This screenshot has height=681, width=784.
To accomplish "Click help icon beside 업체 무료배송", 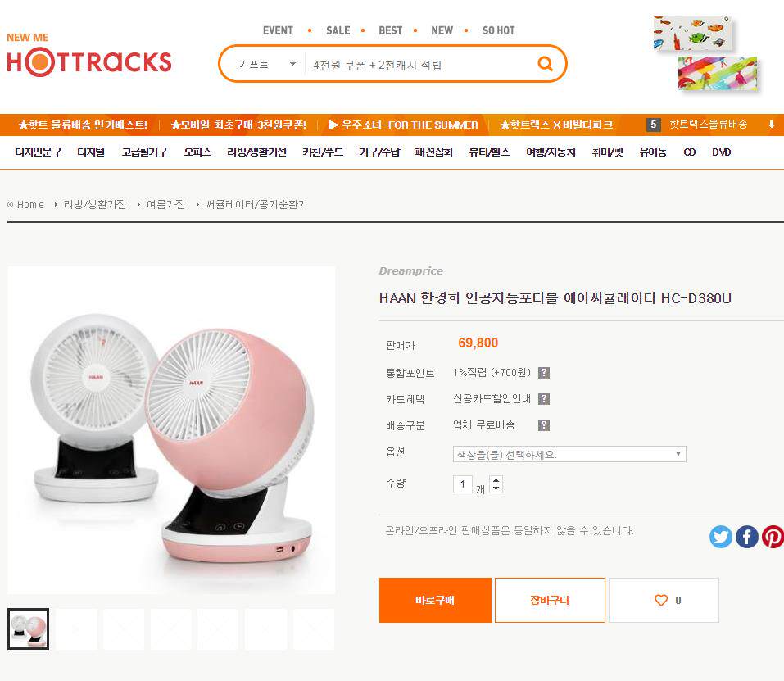I will pos(543,425).
